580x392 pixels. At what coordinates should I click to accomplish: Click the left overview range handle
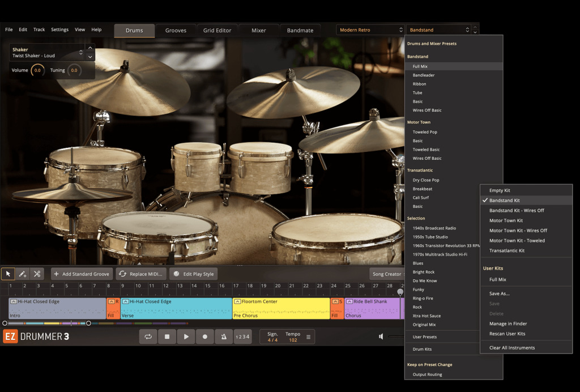(5, 323)
